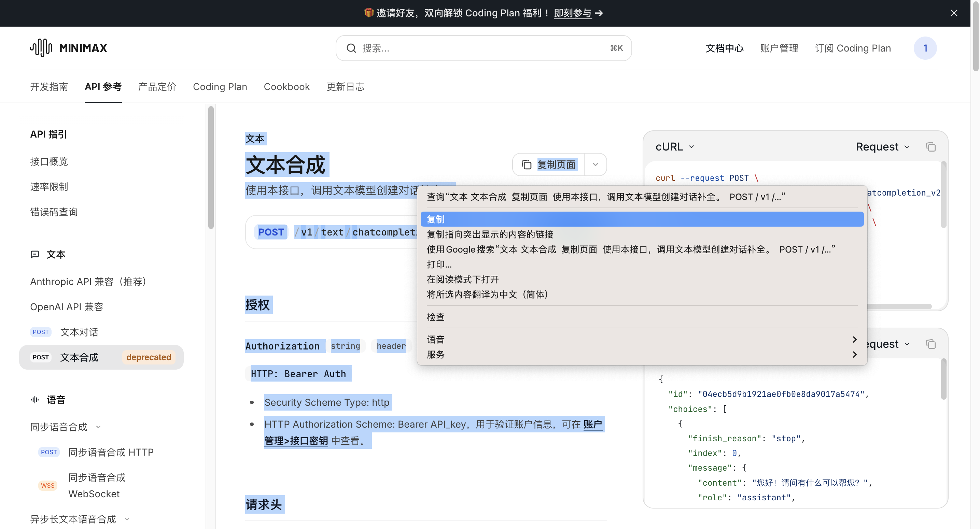Viewport: 980px width, 529px height.
Task: Switch to the 开发指南 tab
Action: click(49, 87)
